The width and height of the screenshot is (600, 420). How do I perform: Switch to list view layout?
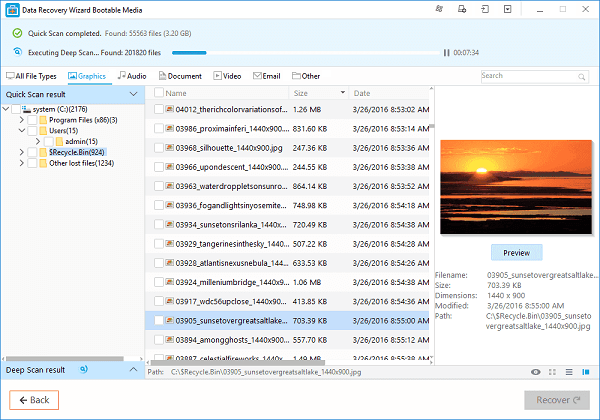570,372
